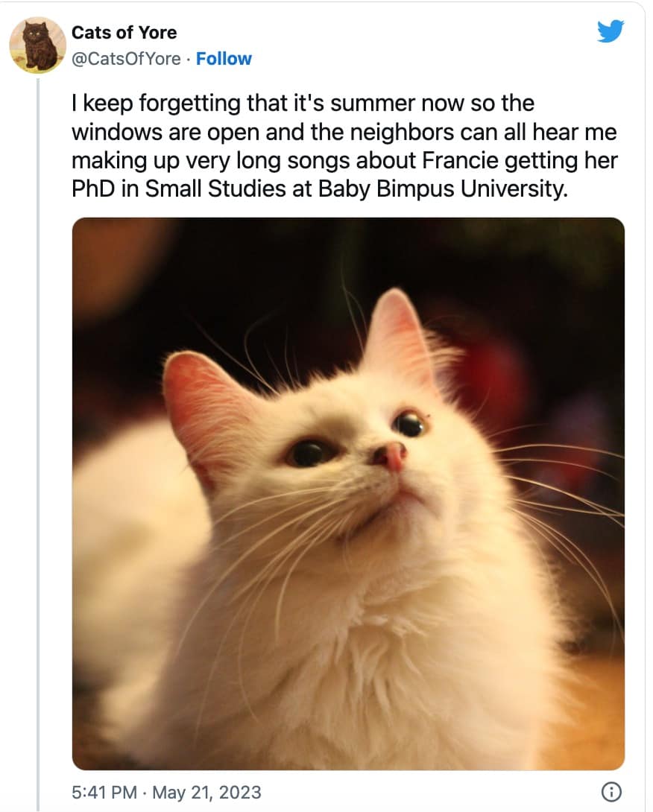
Task: Click the vertical thread line at left
Action: point(37,447)
